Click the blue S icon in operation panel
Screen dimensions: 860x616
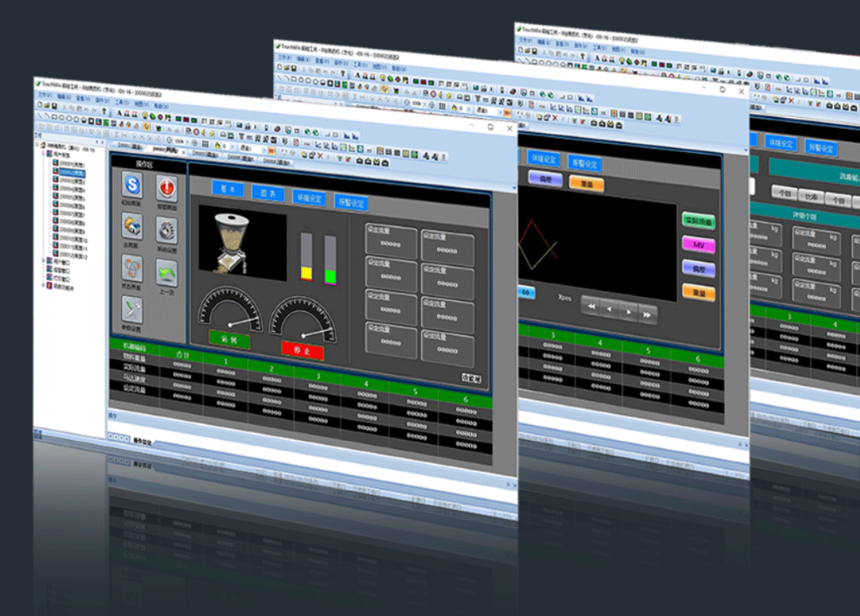point(132,184)
